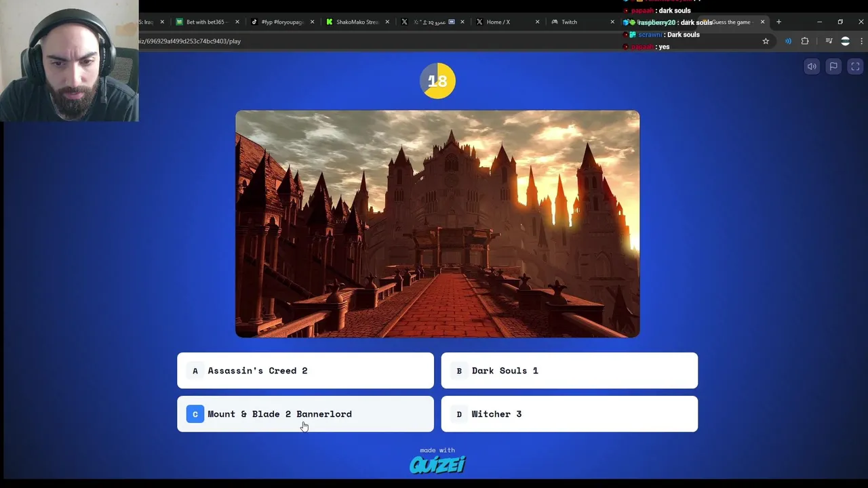The width and height of the screenshot is (868, 488).
Task: Click the letter C badge on Bannerlord answer
Action: (x=195, y=414)
